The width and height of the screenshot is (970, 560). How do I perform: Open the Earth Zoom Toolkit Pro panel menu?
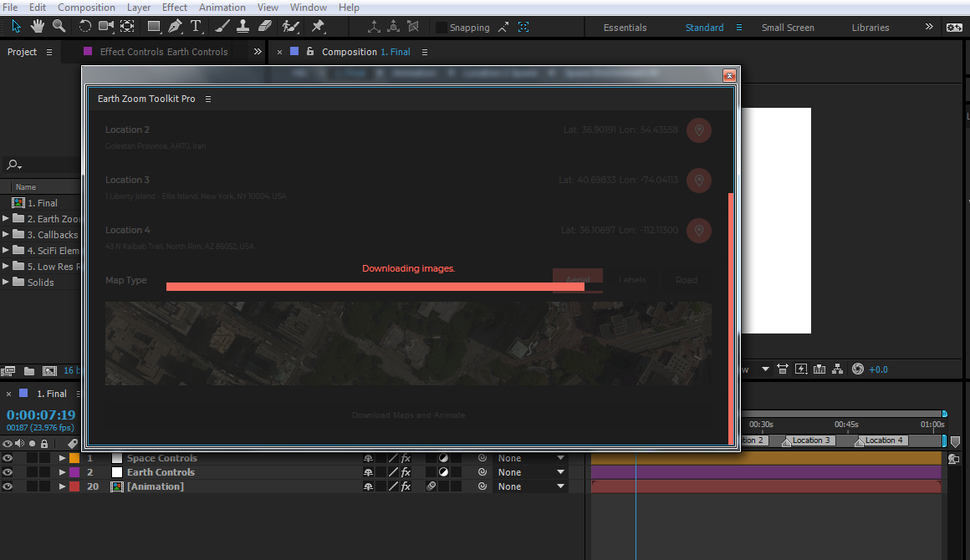tap(208, 99)
